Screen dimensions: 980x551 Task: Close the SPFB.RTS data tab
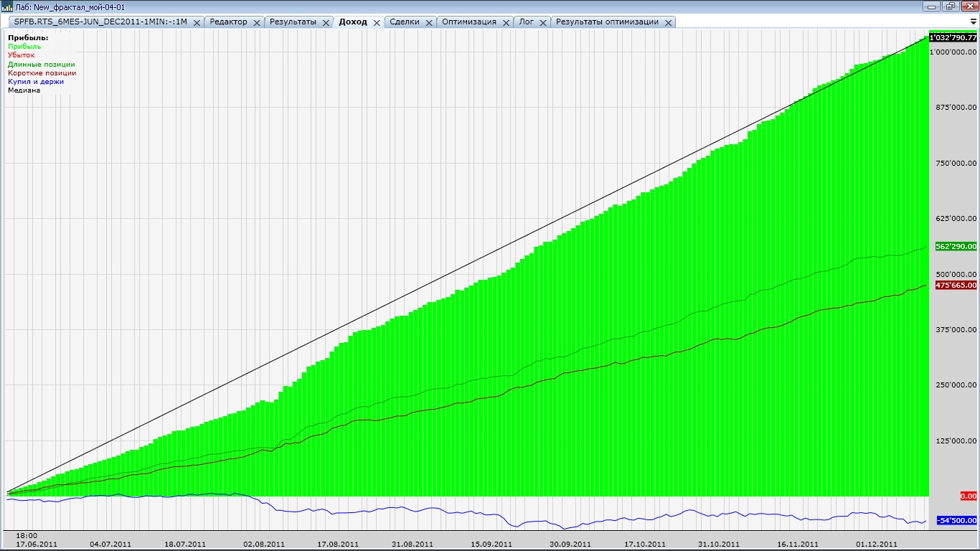(x=197, y=22)
